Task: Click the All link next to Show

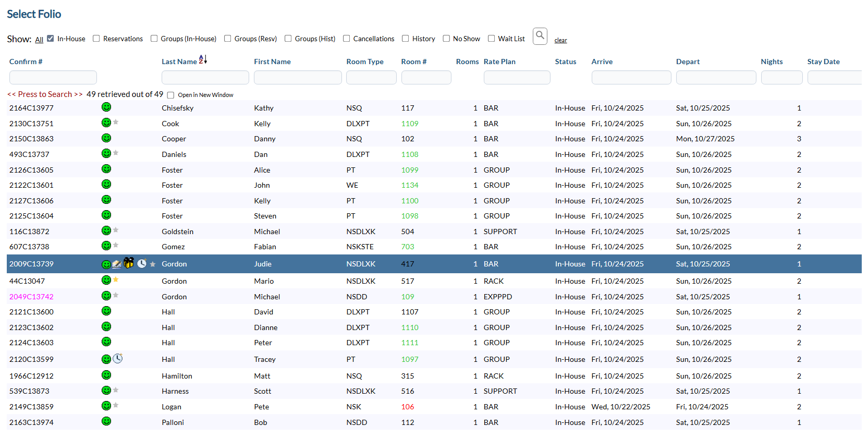Action: [39, 40]
